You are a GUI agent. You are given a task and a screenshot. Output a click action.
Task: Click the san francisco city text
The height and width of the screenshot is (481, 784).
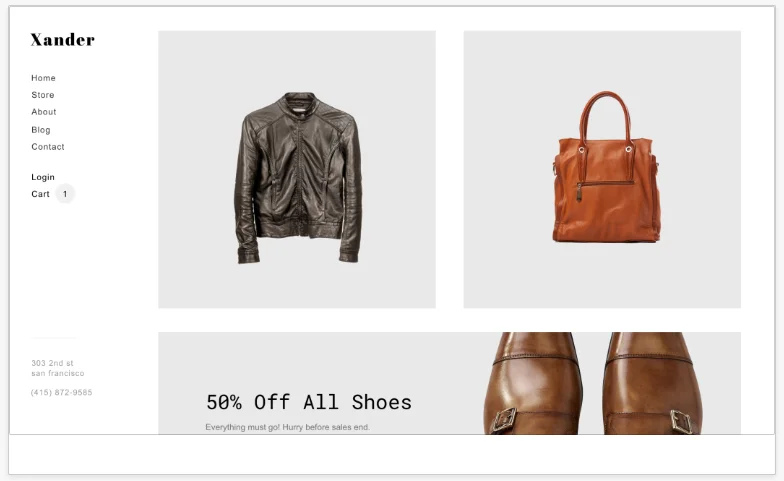point(58,374)
